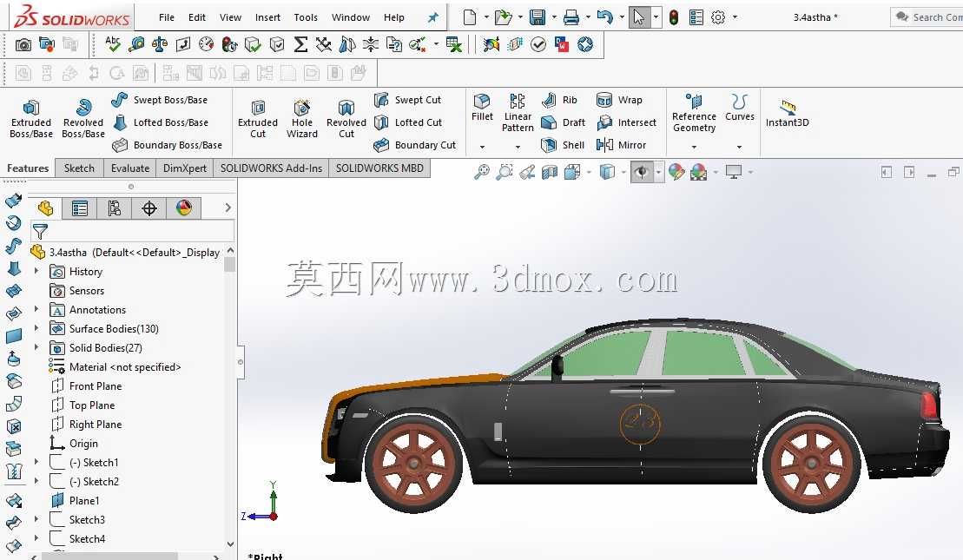963x560 pixels.
Task: Click the Search Commands field
Action: tap(928, 17)
